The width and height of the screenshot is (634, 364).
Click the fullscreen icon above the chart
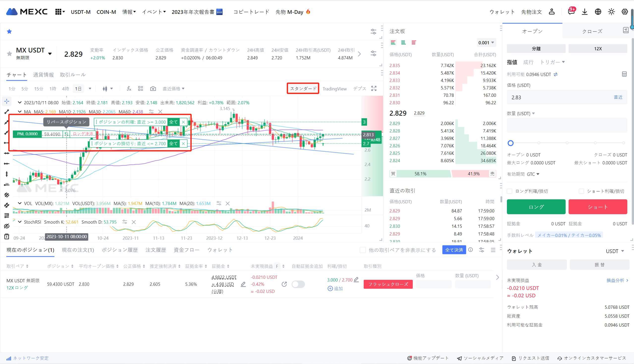[x=373, y=88]
